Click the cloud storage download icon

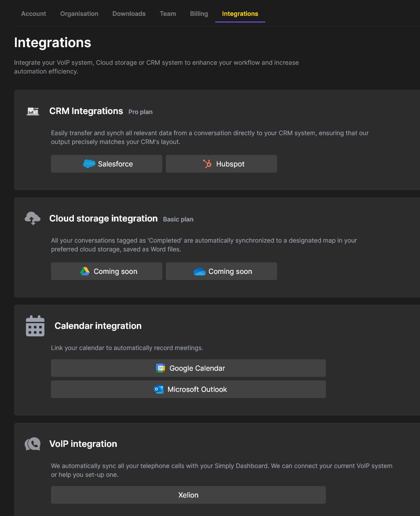click(33, 218)
